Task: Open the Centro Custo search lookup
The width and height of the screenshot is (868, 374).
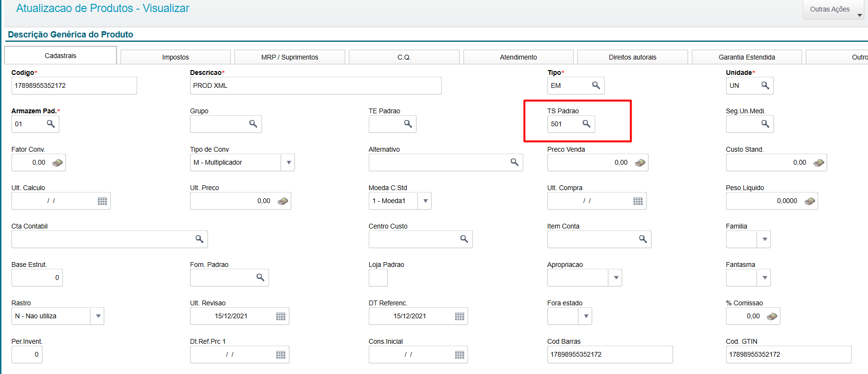Action: click(x=464, y=239)
